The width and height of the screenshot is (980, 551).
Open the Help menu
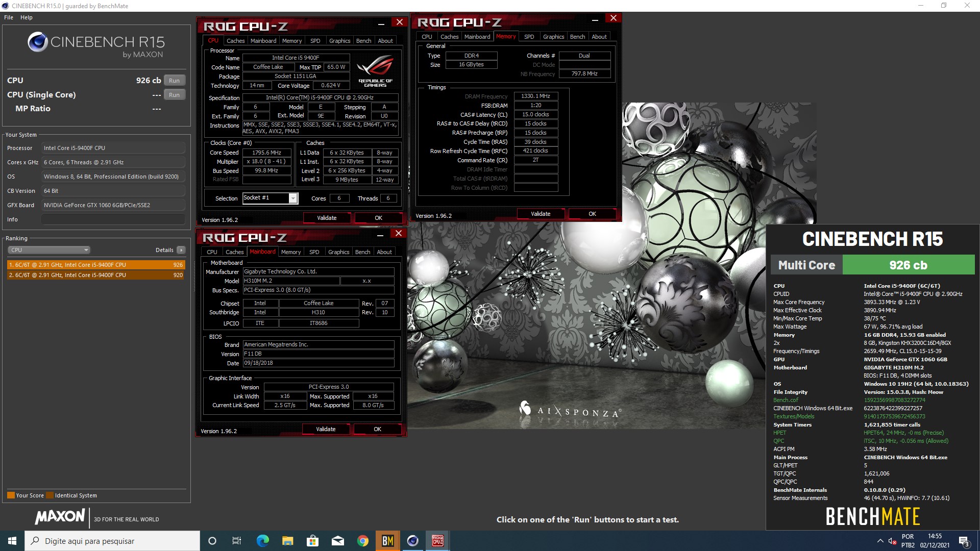click(x=27, y=17)
